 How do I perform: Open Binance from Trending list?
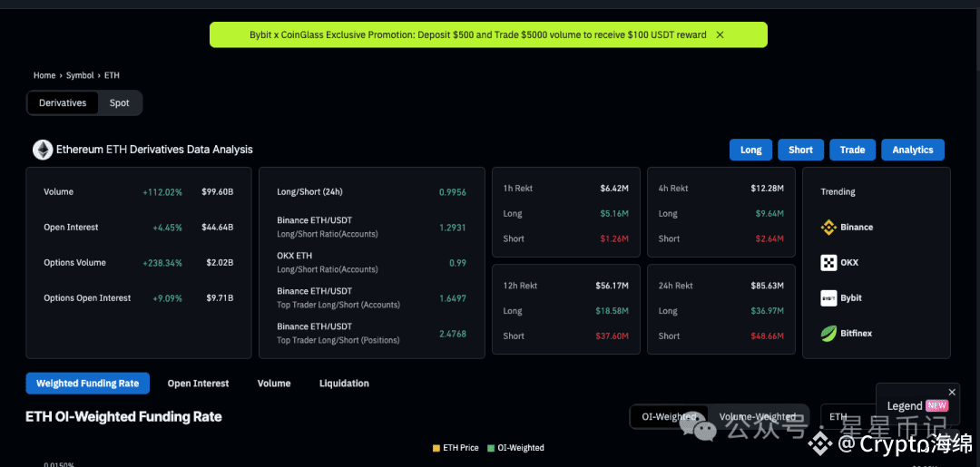click(847, 228)
